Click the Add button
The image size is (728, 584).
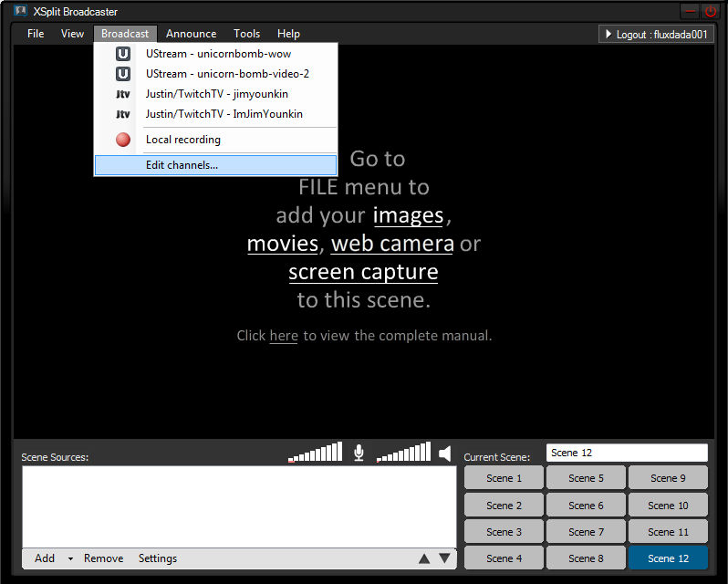point(45,558)
